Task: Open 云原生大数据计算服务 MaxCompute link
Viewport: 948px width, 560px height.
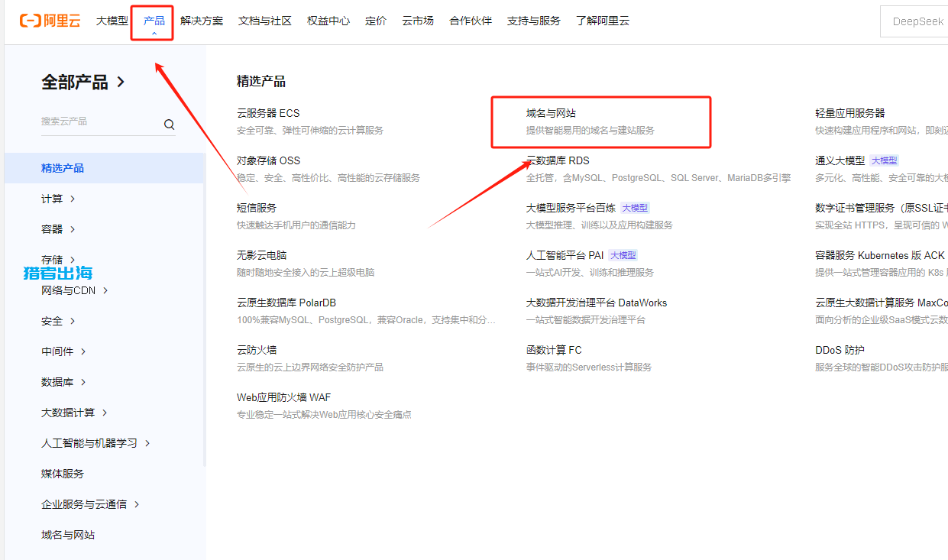Action: 882,303
